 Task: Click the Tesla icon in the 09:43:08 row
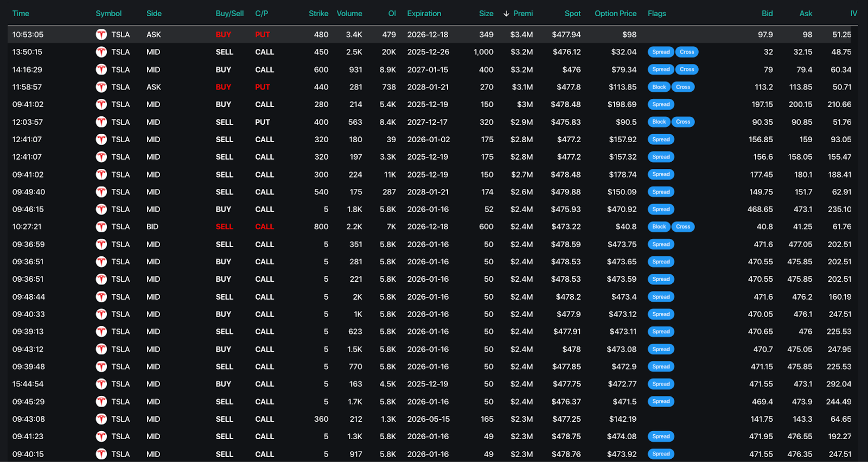tap(101, 419)
